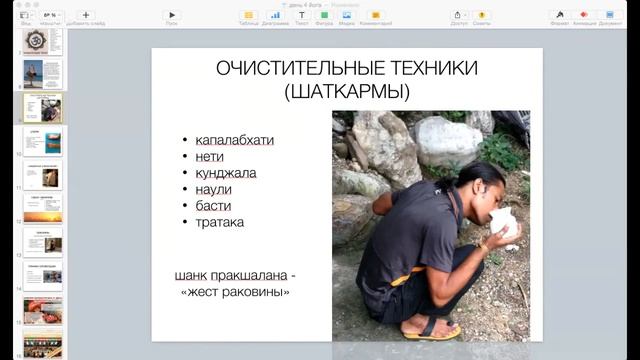This screenshot has width=640, height=360.
Task: Click the bullet text басти
Action: 213,206
